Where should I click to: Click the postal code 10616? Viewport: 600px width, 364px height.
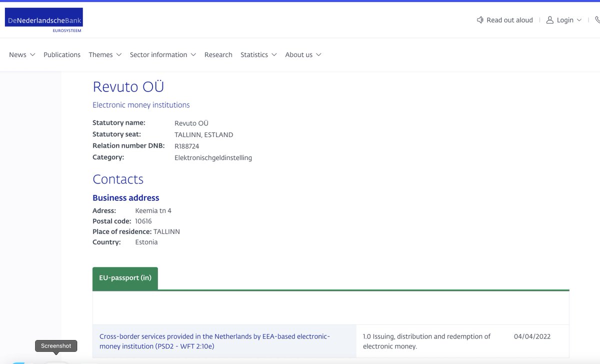143,221
